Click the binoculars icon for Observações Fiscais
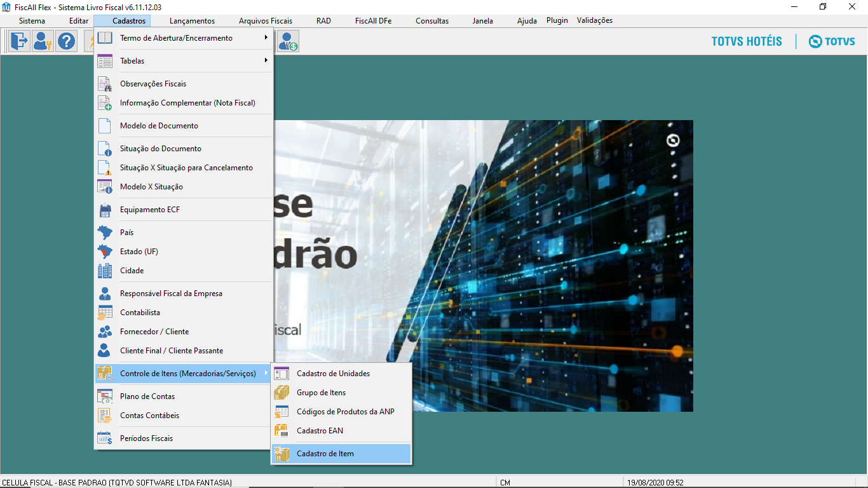 pos(105,84)
